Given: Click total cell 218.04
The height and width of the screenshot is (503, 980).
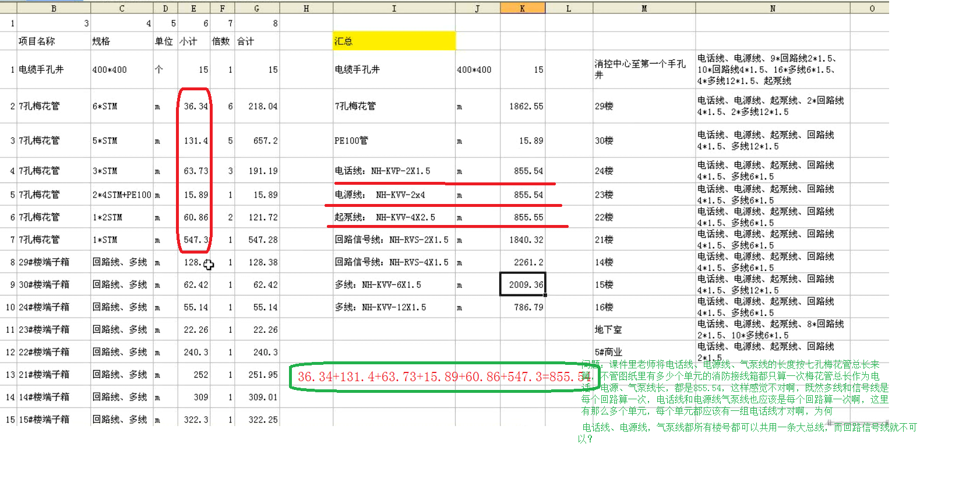Looking at the screenshot, I should click(257, 106).
